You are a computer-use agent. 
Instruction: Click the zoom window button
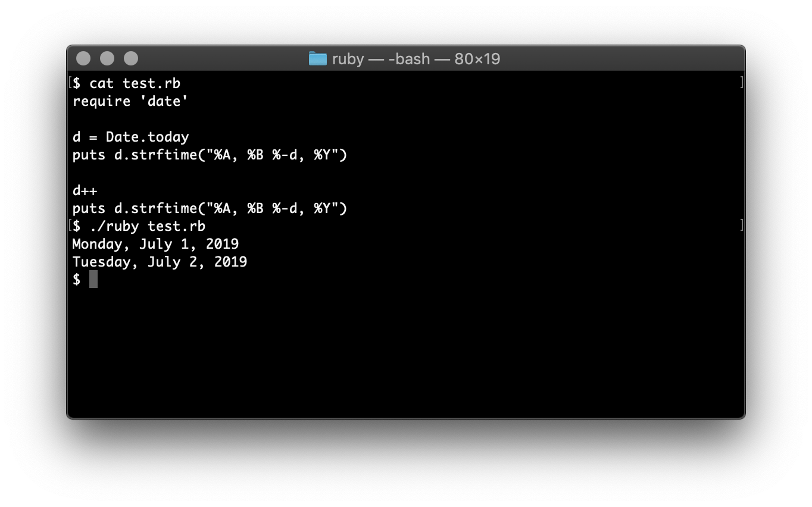tap(131, 58)
